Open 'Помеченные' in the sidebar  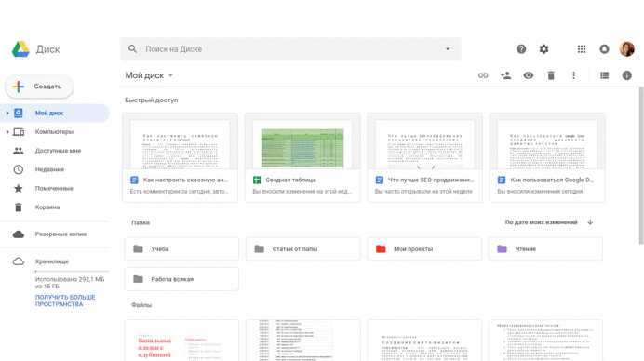(55, 189)
